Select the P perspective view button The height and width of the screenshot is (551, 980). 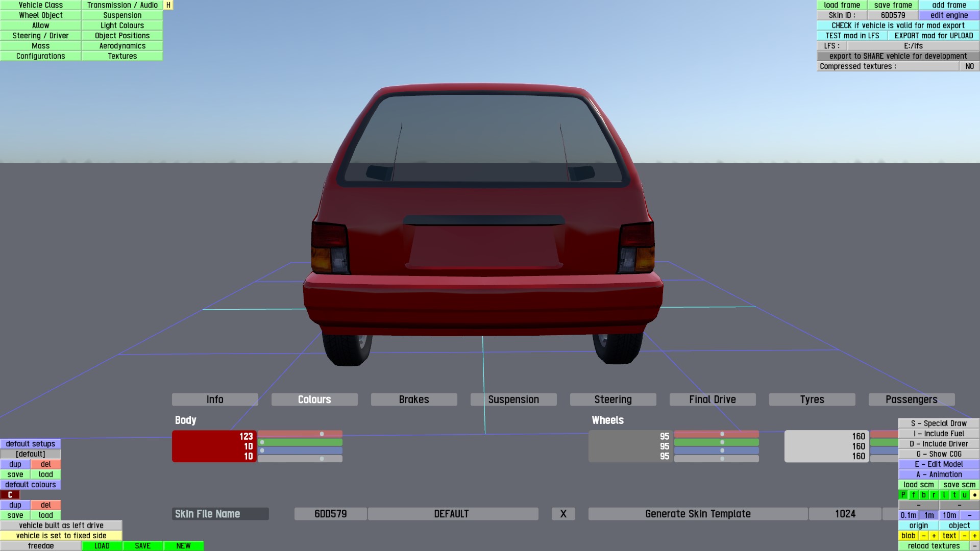tap(903, 495)
